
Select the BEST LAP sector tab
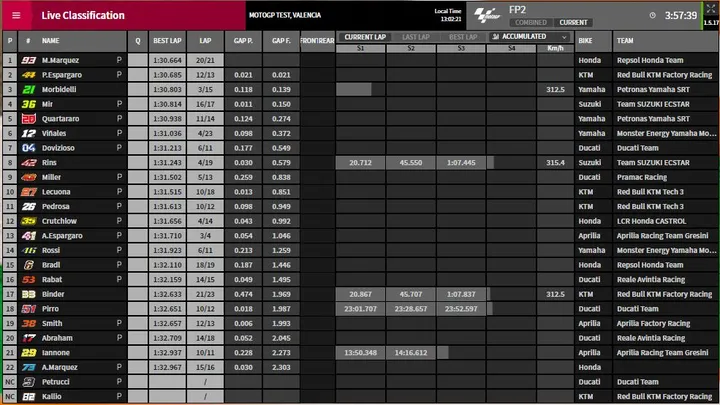tap(463, 37)
